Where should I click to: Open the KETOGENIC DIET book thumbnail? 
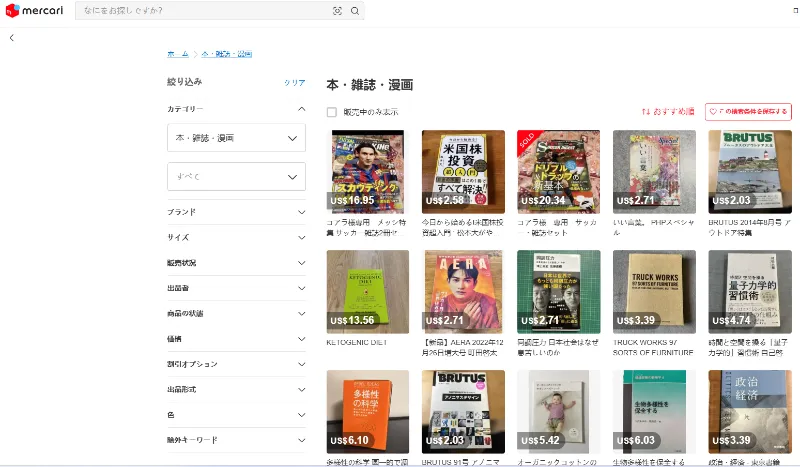tap(367, 291)
